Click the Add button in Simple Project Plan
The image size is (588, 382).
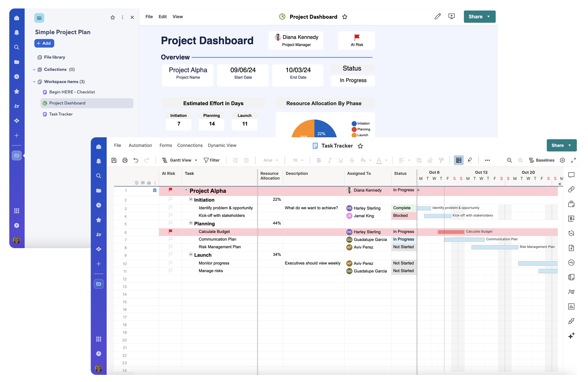(x=44, y=43)
